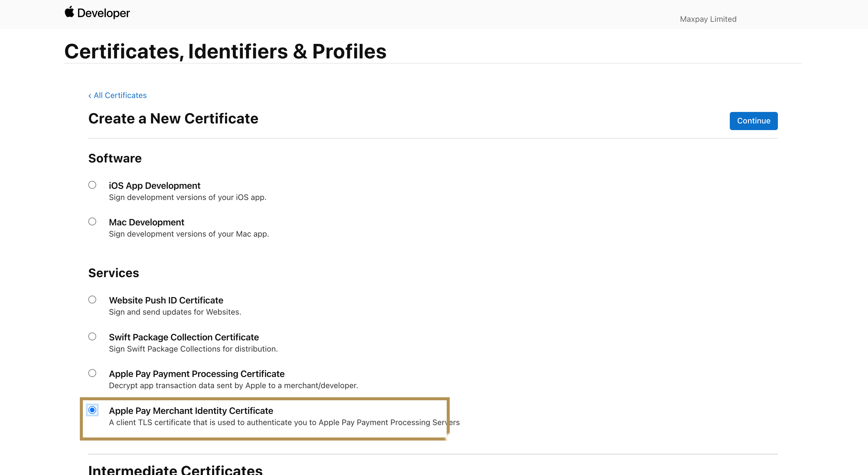
Task: Select Apple Pay Payment Processing Certificate radio button
Action: 92,373
